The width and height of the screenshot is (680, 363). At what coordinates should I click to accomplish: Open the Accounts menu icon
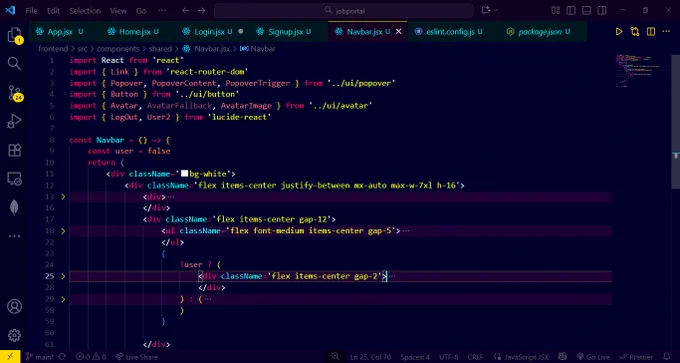click(14, 307)
